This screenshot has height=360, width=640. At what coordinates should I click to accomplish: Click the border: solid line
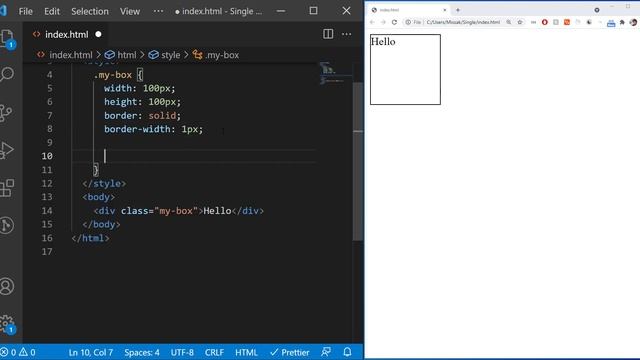click(x=142, y=116)
